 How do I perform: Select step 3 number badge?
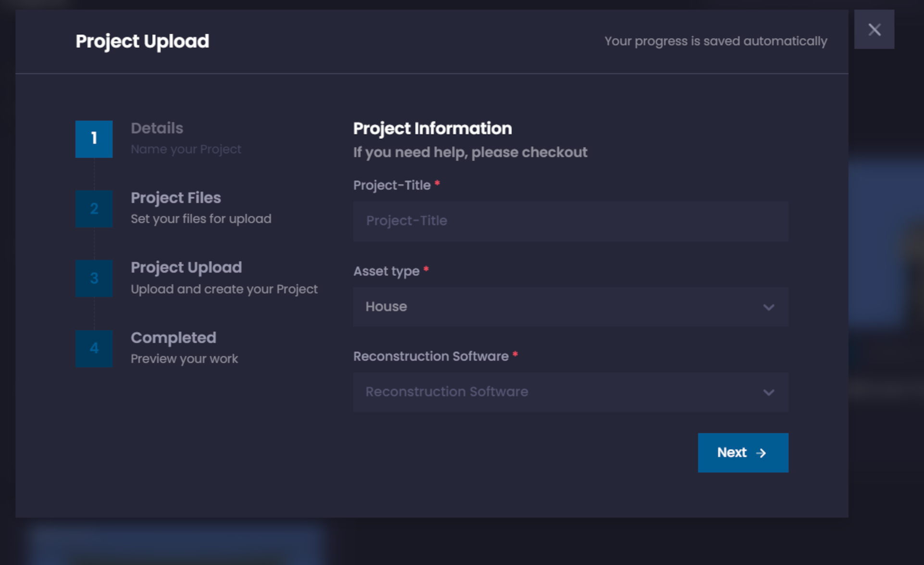click(x=94, y=278)
